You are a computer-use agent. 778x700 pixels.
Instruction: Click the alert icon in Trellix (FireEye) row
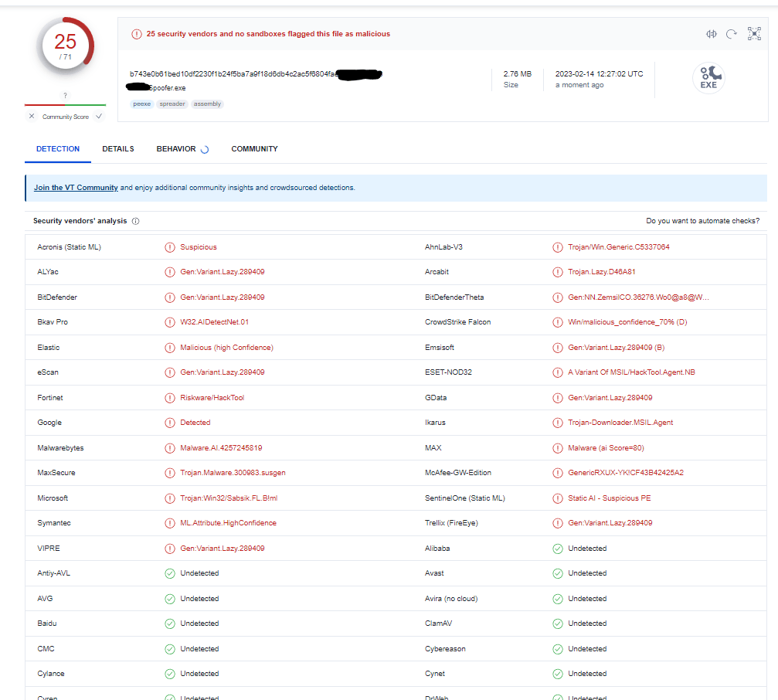click(558, 523)
